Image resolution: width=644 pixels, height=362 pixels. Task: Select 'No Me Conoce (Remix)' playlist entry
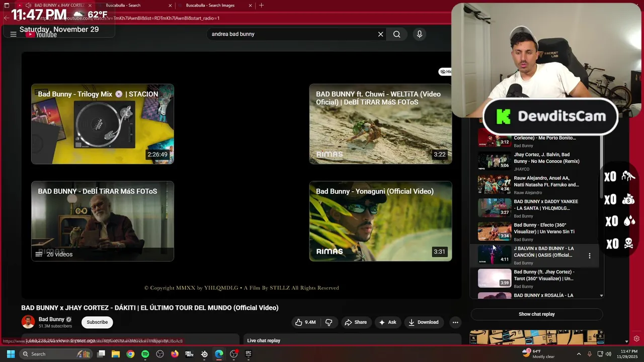click(x=535, y=161)
